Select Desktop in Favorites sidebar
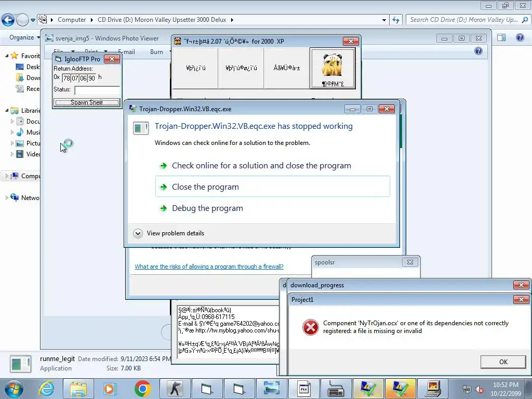Screen dimensions: 532x399 pyautogui.click(x=28, y=67)
